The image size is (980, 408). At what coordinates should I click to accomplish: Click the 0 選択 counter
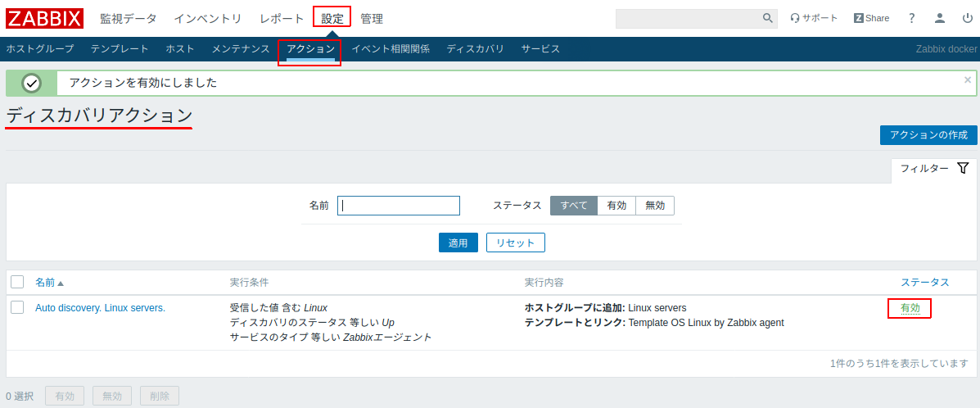click(x=20, y=396)
